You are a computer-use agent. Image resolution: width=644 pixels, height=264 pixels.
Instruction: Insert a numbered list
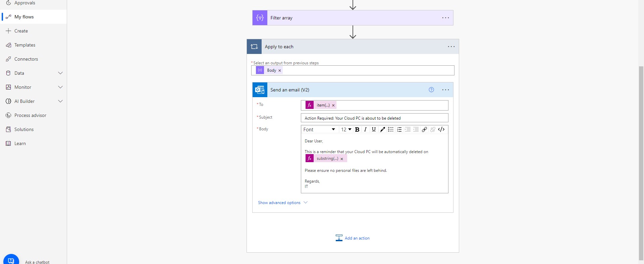click(399, 130)
